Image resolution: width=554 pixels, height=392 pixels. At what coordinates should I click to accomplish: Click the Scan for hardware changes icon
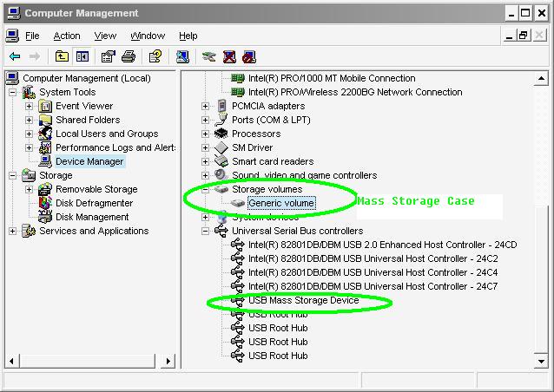click(182, 56)
